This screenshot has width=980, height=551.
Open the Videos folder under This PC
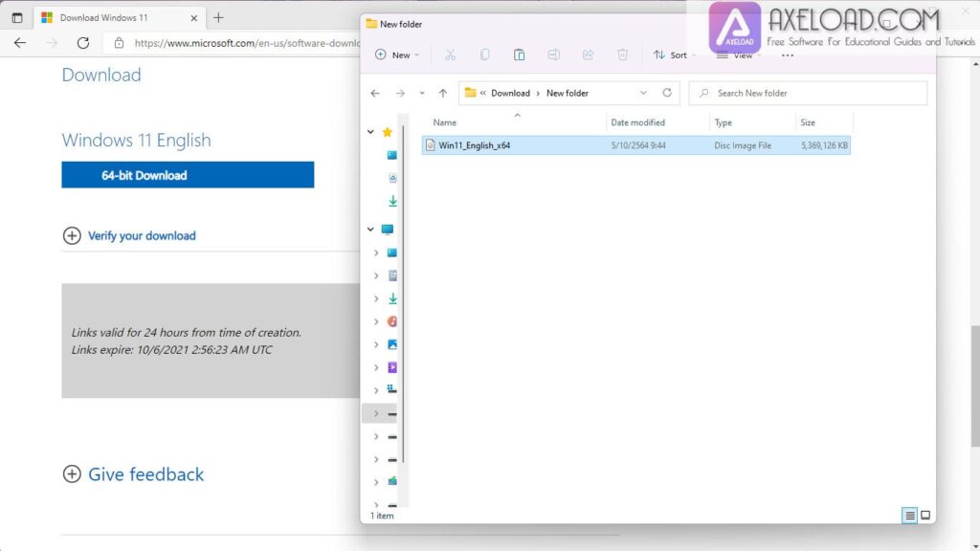click(x=392, y=367)
